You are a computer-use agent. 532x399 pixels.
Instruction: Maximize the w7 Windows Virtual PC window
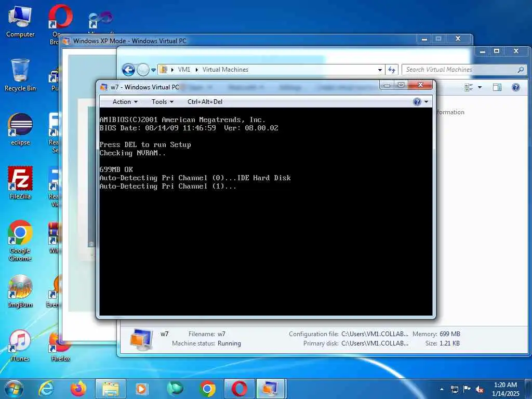(401, 85)
